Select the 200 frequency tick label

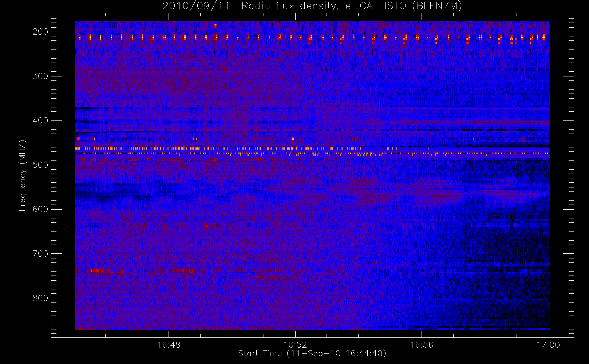(40, 32)
